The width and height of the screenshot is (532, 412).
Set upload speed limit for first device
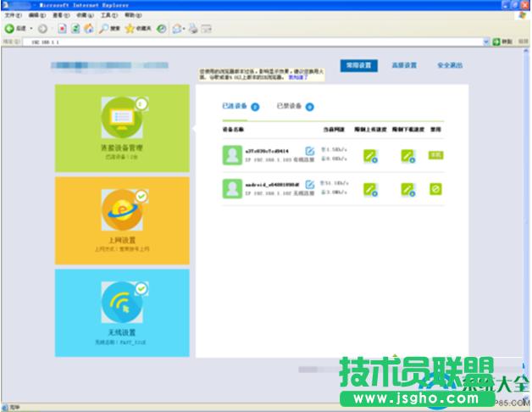tap(370, 155)
